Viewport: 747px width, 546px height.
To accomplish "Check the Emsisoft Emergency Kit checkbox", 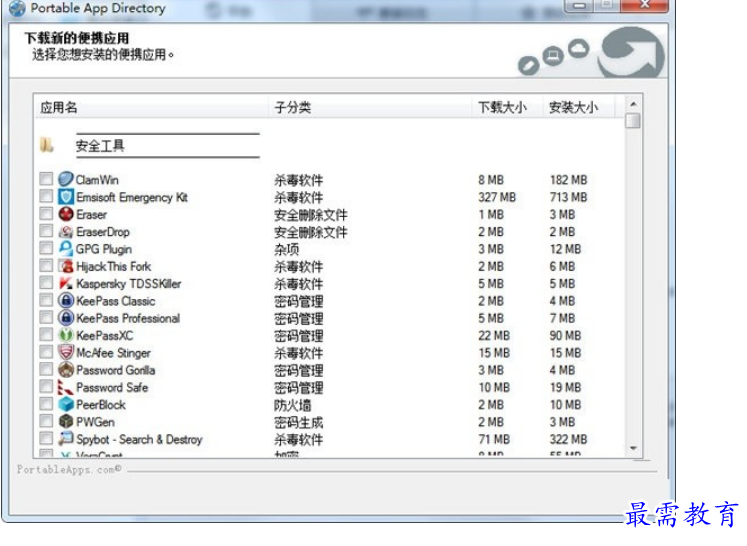I will (x=46, y=196).
